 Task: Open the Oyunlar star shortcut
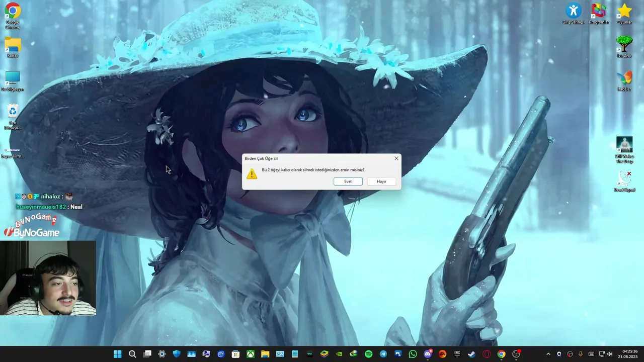(x=624, y=14)
